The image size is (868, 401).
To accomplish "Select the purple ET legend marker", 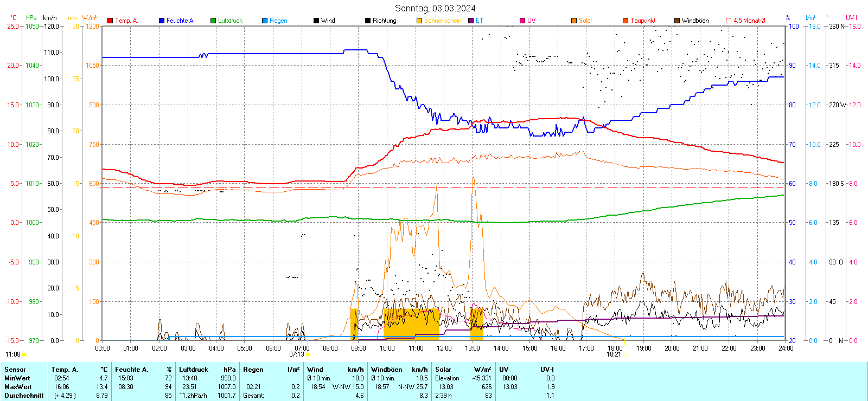I will pos(471,21).
